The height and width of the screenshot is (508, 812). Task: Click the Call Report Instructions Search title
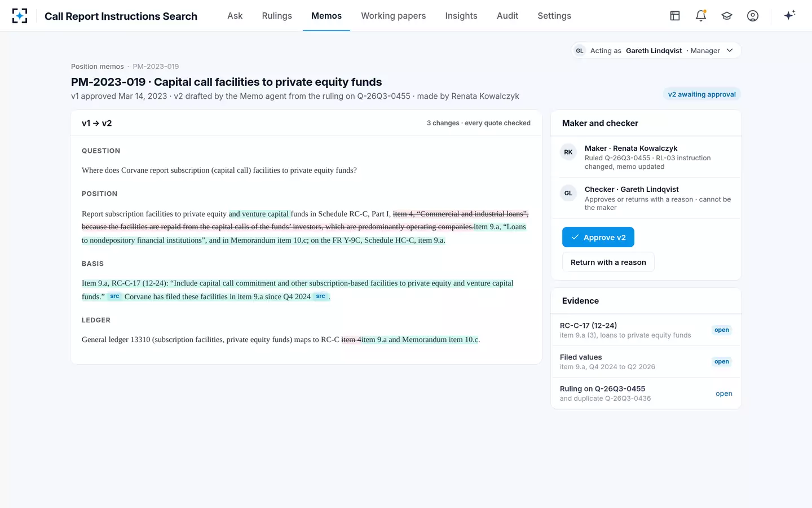tap(121, 16)
